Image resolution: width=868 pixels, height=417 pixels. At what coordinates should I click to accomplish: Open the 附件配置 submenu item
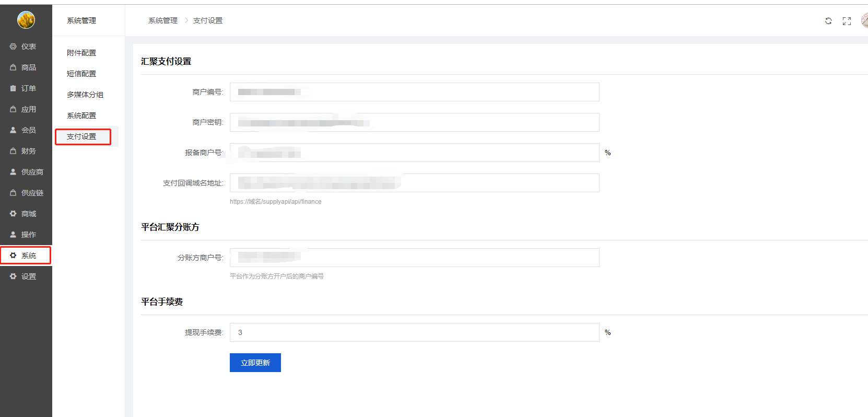(81, 53)
